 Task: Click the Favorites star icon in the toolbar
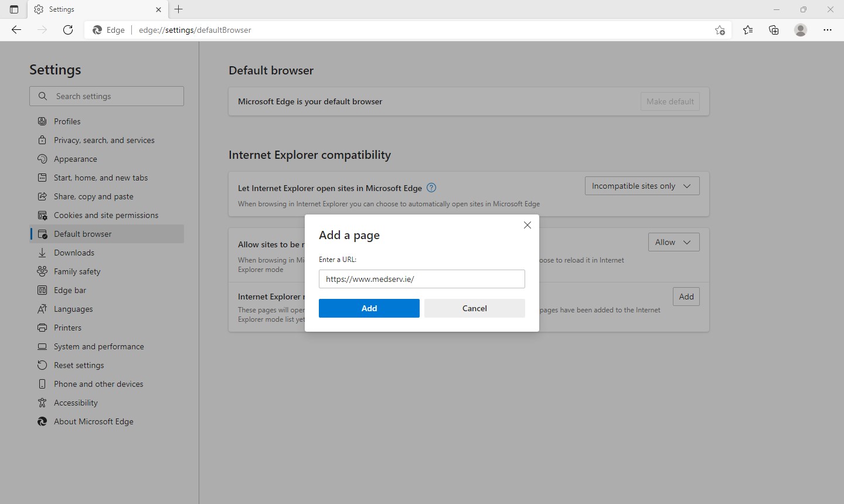748,30
